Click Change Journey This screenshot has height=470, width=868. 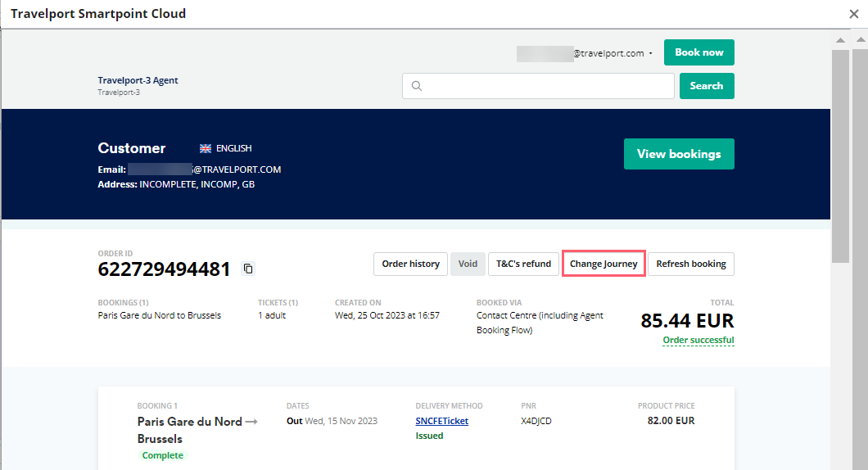[604, 264]
